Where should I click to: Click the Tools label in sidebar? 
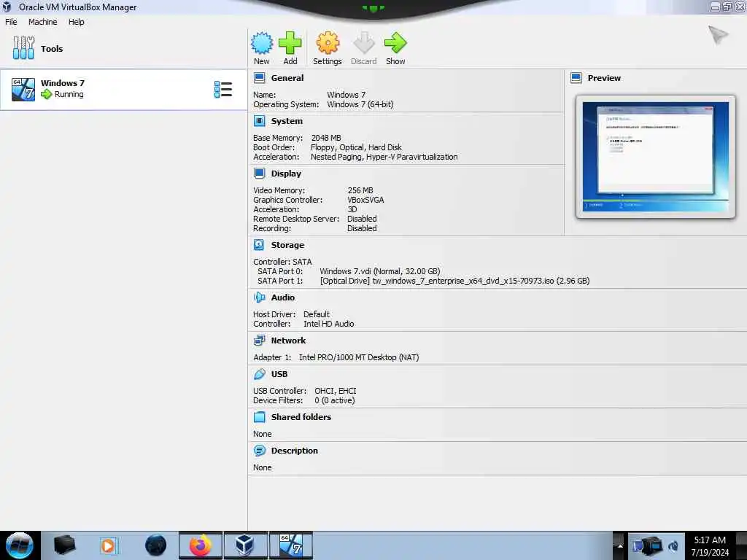pyautogui.click(x=52, y=49)
